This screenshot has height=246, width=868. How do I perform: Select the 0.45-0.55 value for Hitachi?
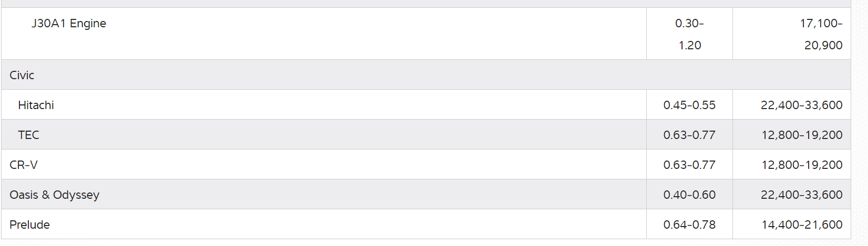tap(689, 105)
